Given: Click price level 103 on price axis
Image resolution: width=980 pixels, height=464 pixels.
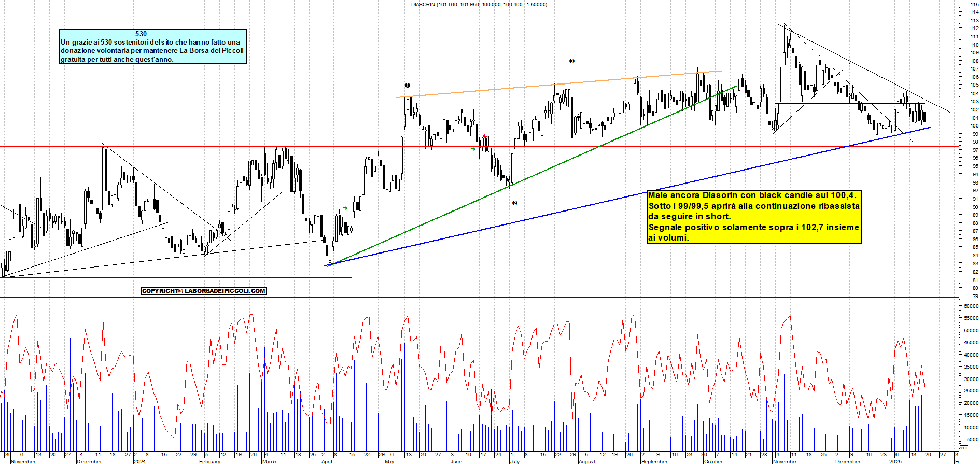Looking at the screenshot, I should click(x=974, y=101).
